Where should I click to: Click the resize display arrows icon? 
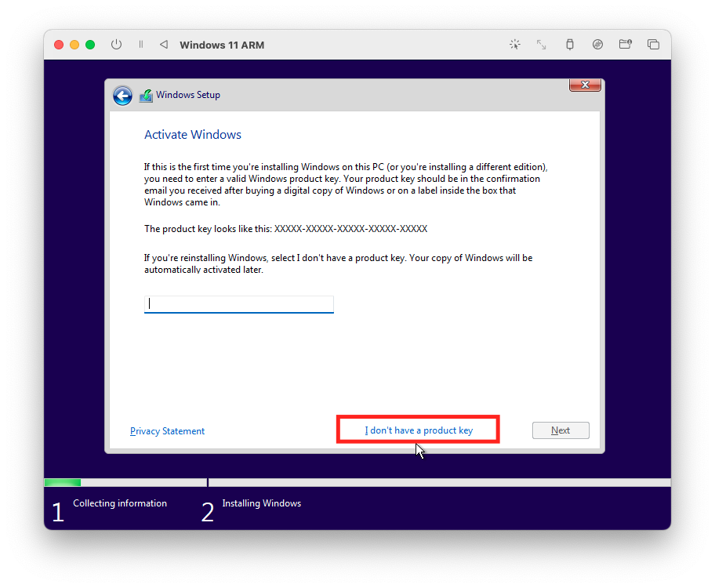pyautogui.click(x=541, y=44)
